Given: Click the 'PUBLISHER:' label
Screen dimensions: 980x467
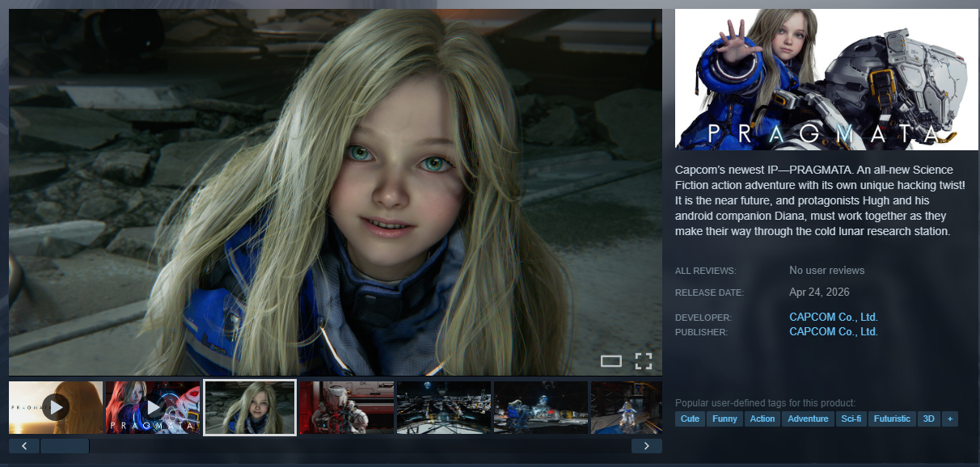Looking at the screenshot, I should pyautogui.click(x=702, y=332).
